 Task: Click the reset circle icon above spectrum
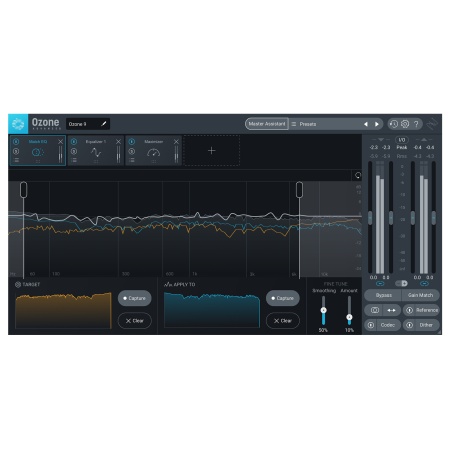click(x=358, y=175)
